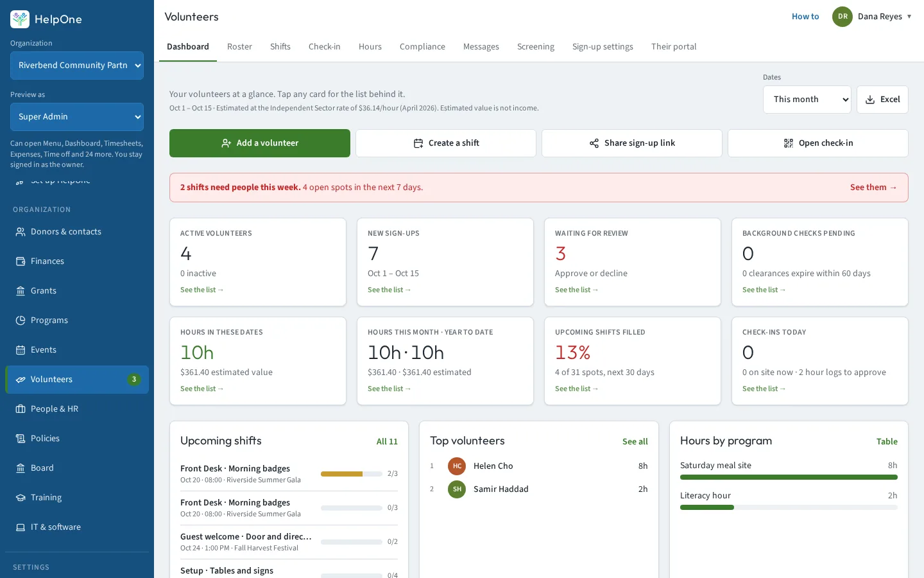
Task: Click See the list under Active Volunteers
Action: pyautogui.click(x=202, y=290)
